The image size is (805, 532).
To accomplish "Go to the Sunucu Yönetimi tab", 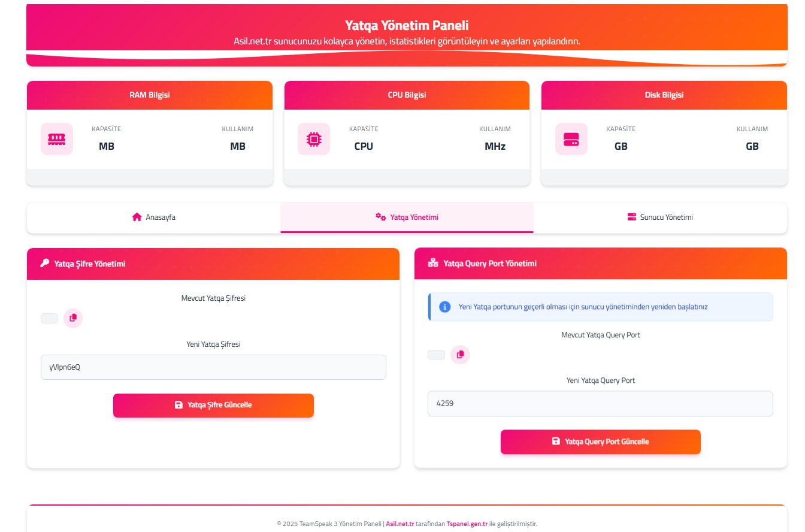I will [x=660, y=217].
